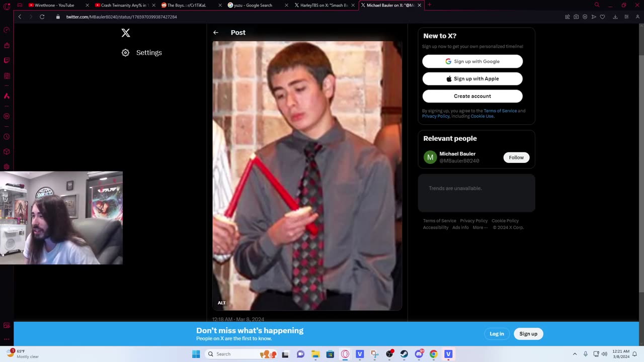Viewport: 644px width, 362px height.
Task: Click the 12:18 AM Mar 8, 2024 timestamp
Action: pyautogui.click(x=238, y=319)
